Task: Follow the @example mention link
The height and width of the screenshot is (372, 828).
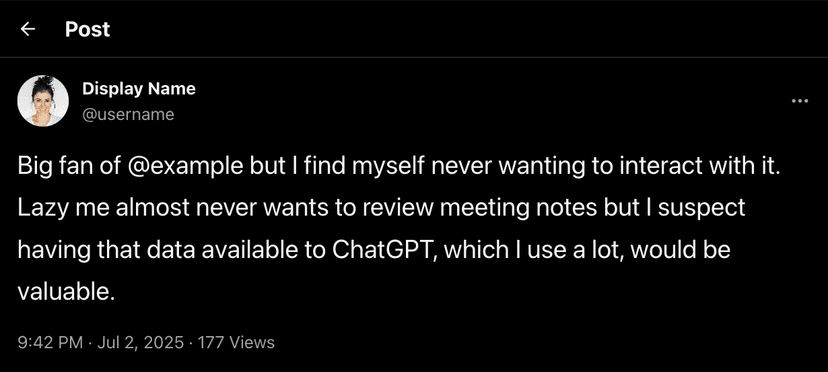Action: [x=184, y=167]
